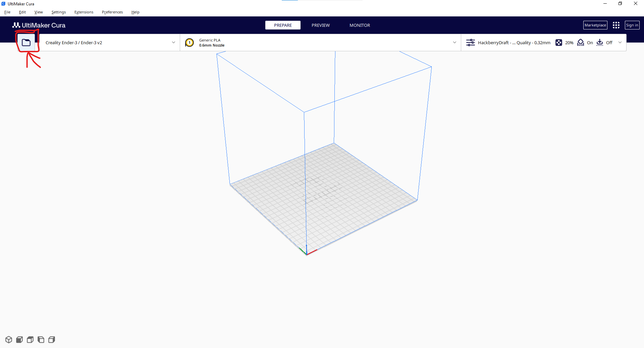Open the Marketplace button
This screenshot has height=348, width=644.
click(595, 25)
